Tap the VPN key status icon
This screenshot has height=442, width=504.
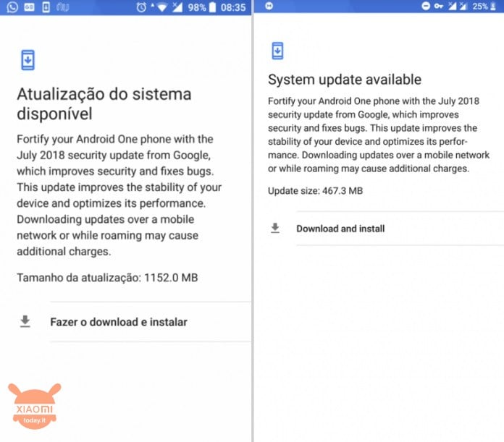tap(439, 6)
